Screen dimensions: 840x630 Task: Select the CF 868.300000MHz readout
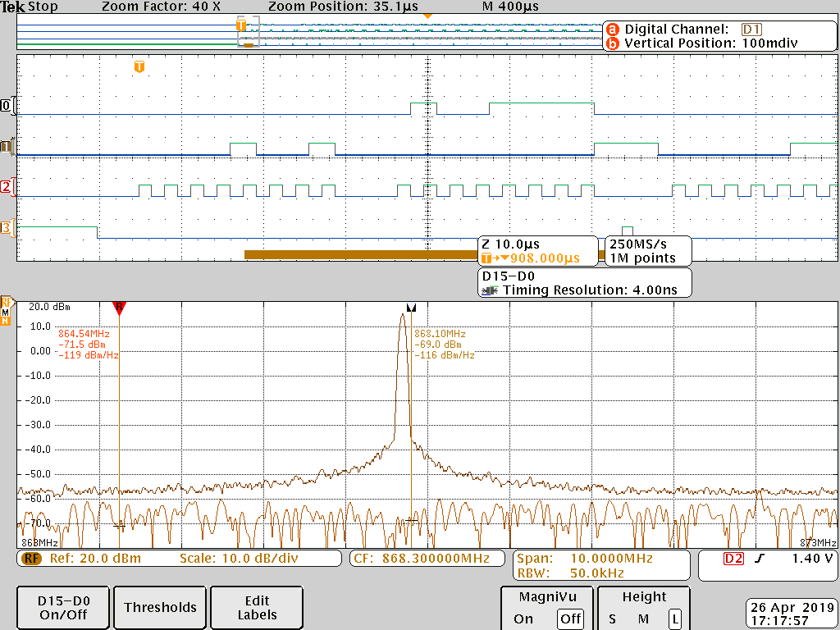(x=427, y=559)
